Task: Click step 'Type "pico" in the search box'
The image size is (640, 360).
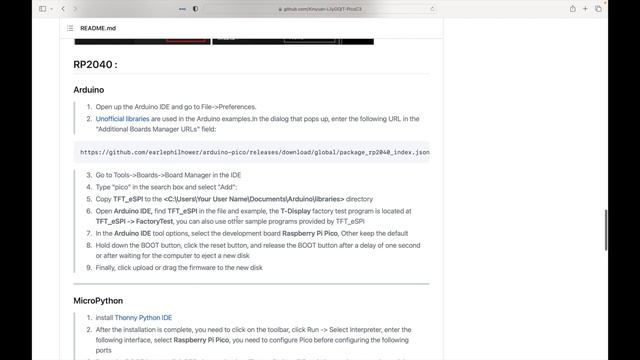Action: [166, 187]
